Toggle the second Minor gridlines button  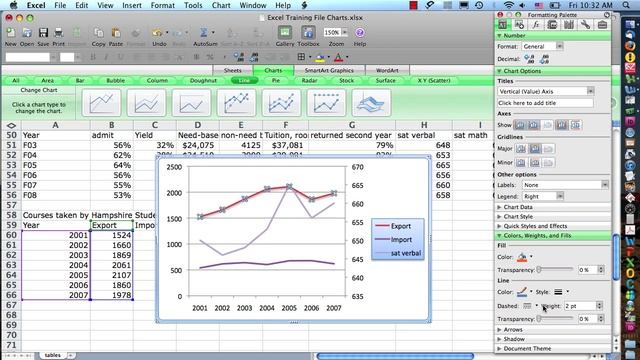point(535,162)
